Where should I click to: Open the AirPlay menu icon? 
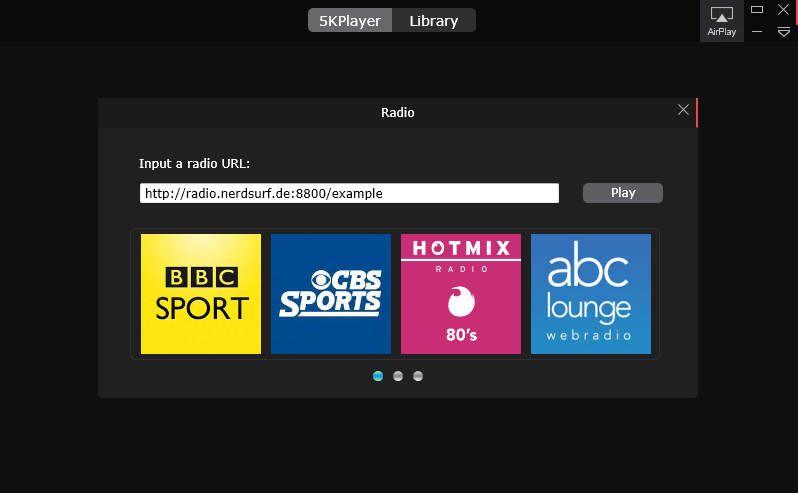point(721,21)
